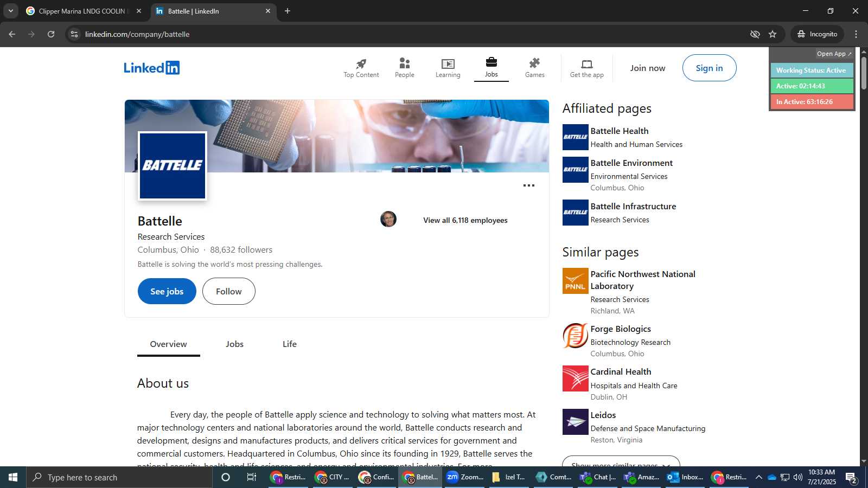Open People navigation icon
This screenshot has width=868, height=488.
click(404, 63)
